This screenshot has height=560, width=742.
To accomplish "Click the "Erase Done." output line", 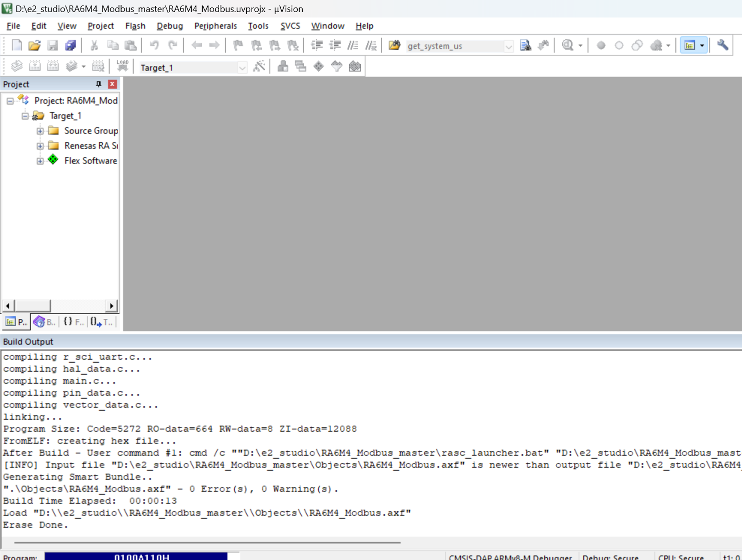I will click(x=36, y=525).
